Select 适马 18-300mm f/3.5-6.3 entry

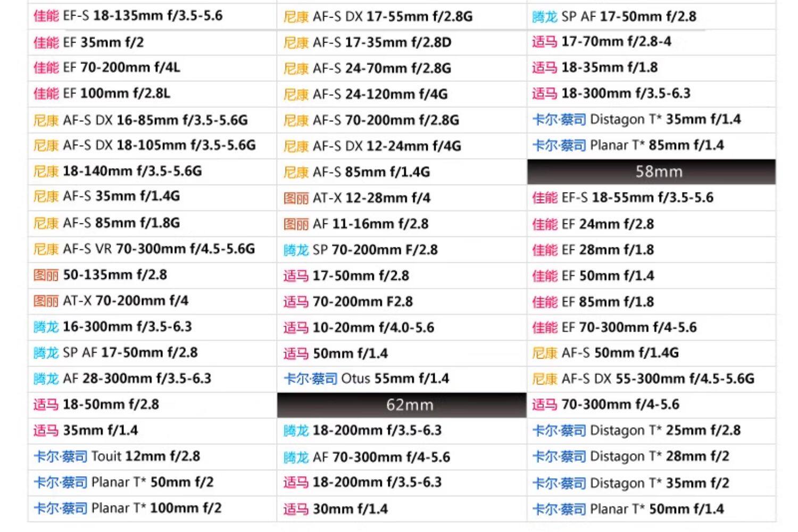(x=651, y=94)
